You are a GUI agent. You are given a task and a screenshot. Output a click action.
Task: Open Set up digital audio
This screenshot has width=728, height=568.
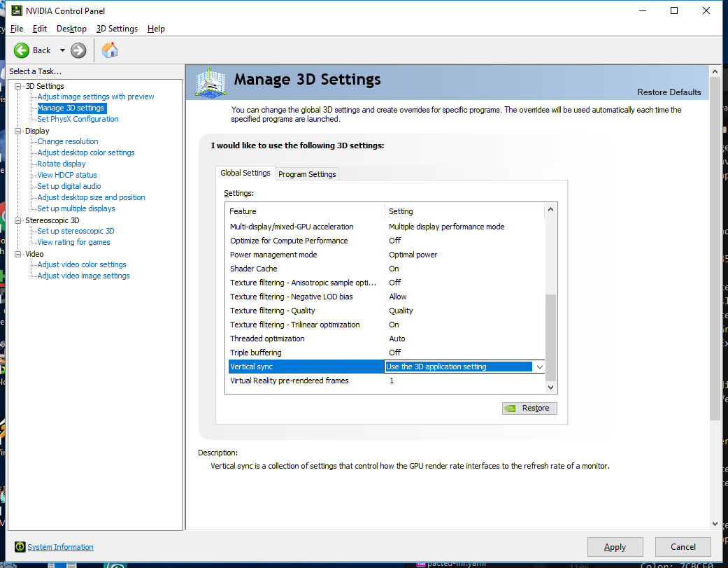[x=69, y=186]
